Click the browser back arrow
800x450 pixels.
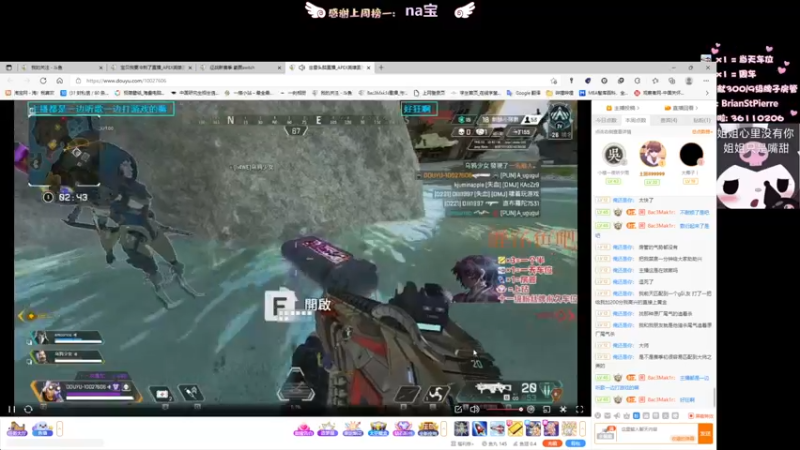(x=10, y=81)
